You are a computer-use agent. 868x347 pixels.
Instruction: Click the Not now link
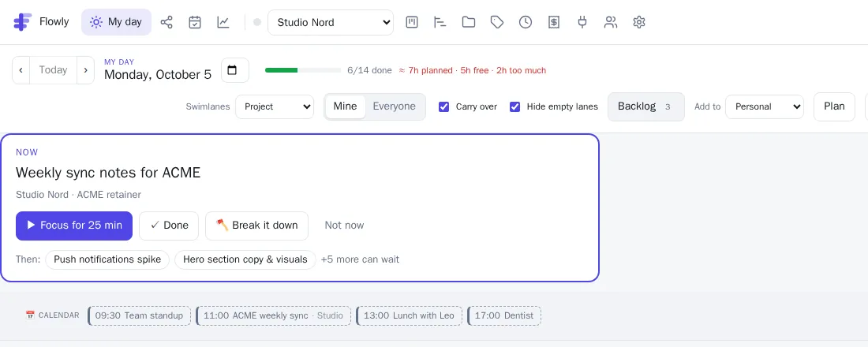[344, 226]
